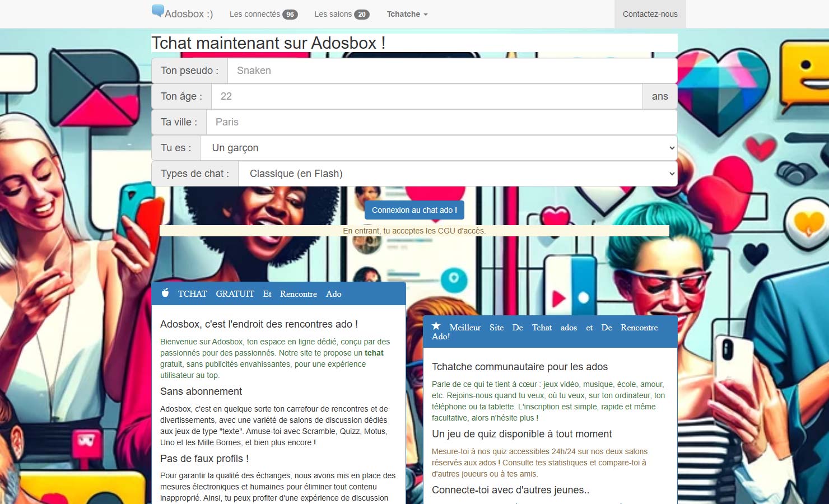Open the Adosbox :) home link
Screen dimensions: 829x504
(183, 13)
